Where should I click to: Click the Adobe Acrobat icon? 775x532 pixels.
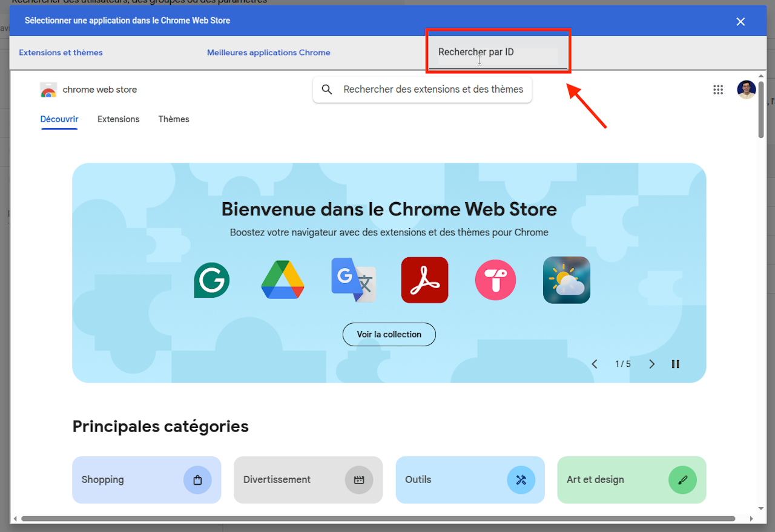(424, 280)
